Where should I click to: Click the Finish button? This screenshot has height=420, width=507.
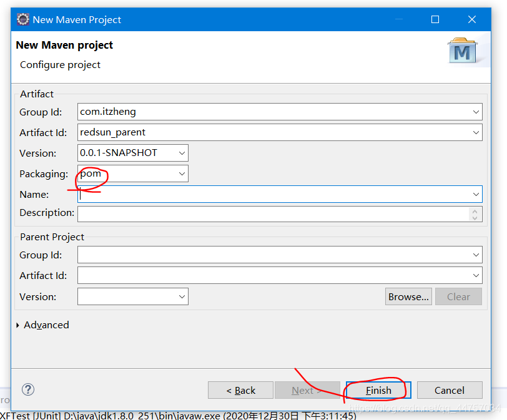pos(378,390)
